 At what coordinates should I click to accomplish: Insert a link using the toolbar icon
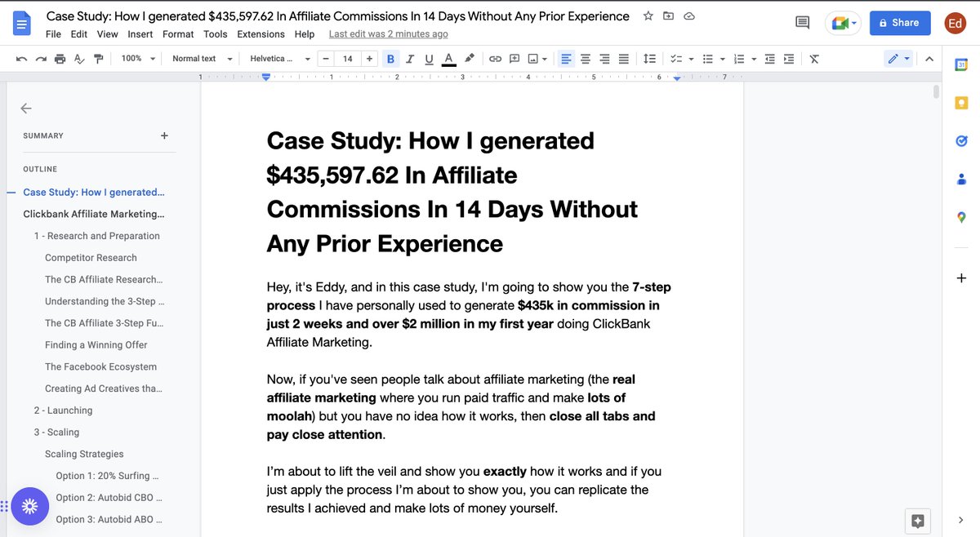click(x=495, y=58)
